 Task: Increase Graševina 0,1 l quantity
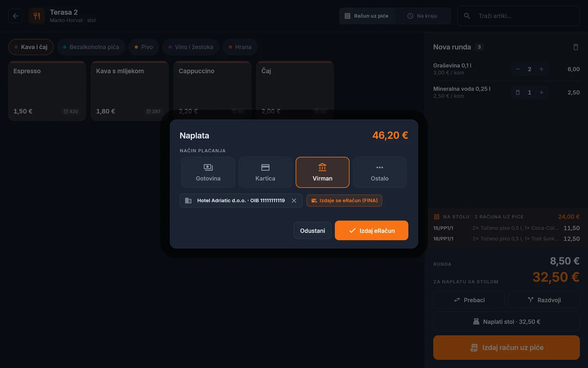pyautogui.click(x=541, y=69)
